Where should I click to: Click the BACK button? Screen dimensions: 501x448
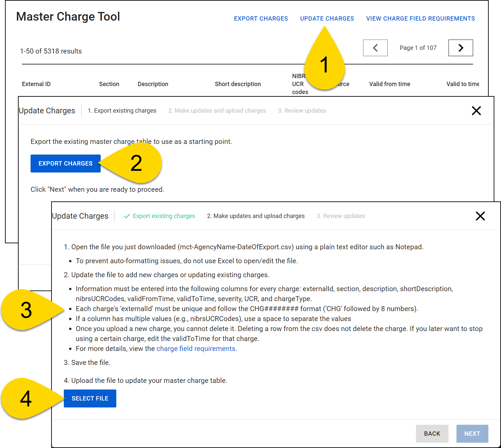(432, 433)
